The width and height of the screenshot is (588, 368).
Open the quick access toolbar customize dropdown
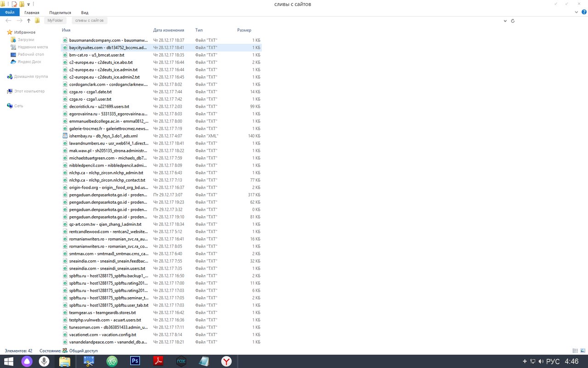[28, 4]
